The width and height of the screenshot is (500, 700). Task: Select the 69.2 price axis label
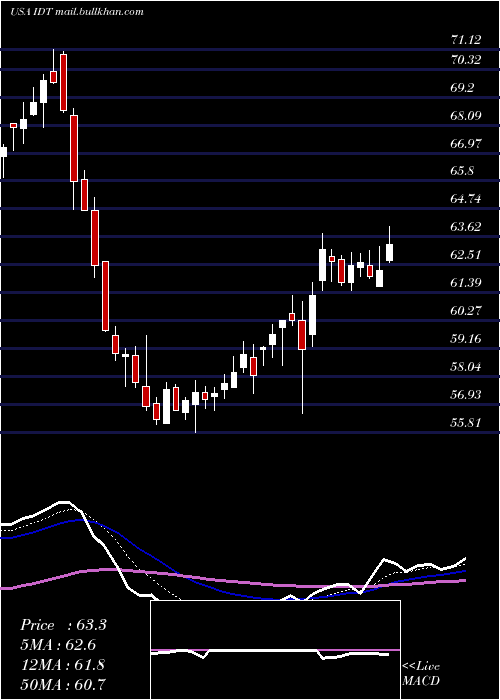pos(462,88)
